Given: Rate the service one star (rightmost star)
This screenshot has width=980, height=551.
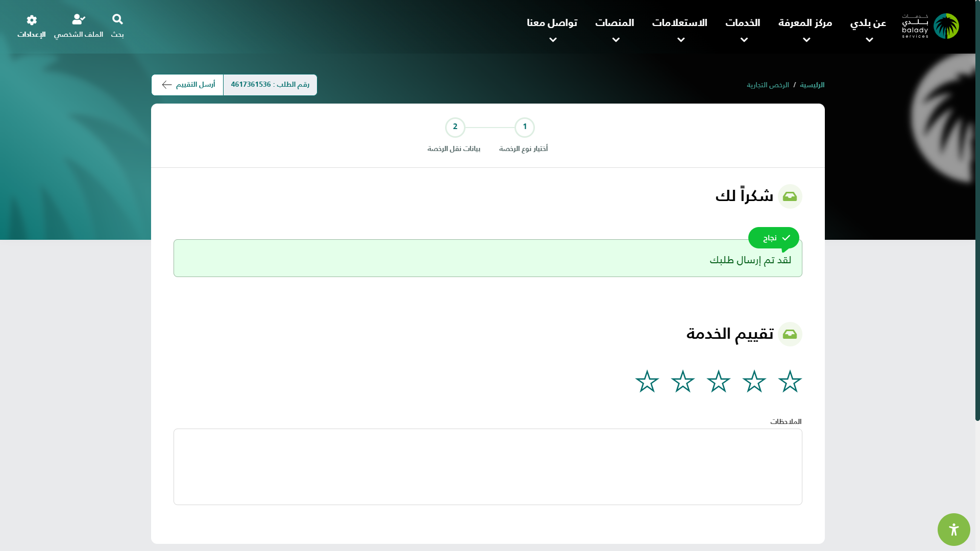Looking at the screenshot, I should tap(790, 382).
